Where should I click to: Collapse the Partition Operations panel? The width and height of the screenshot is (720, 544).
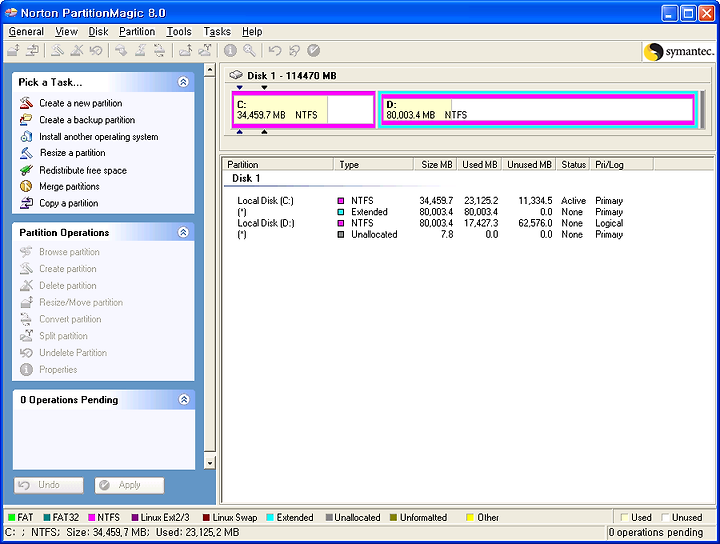click(x=183, y=232)
